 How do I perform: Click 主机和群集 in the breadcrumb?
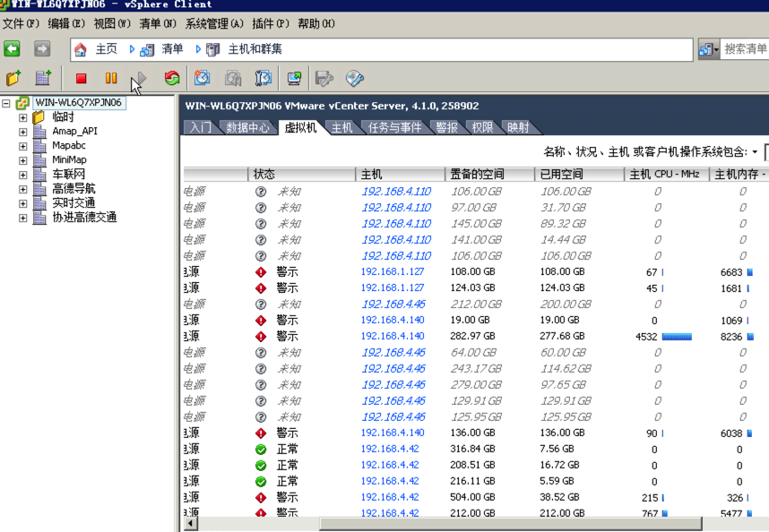[x=255, y=49]
